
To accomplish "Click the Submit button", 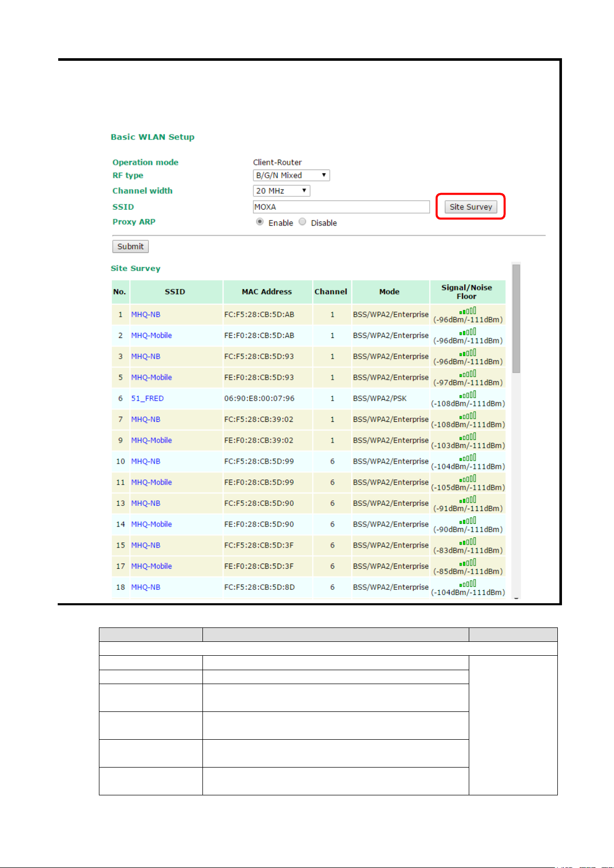I will coord(130,246).
